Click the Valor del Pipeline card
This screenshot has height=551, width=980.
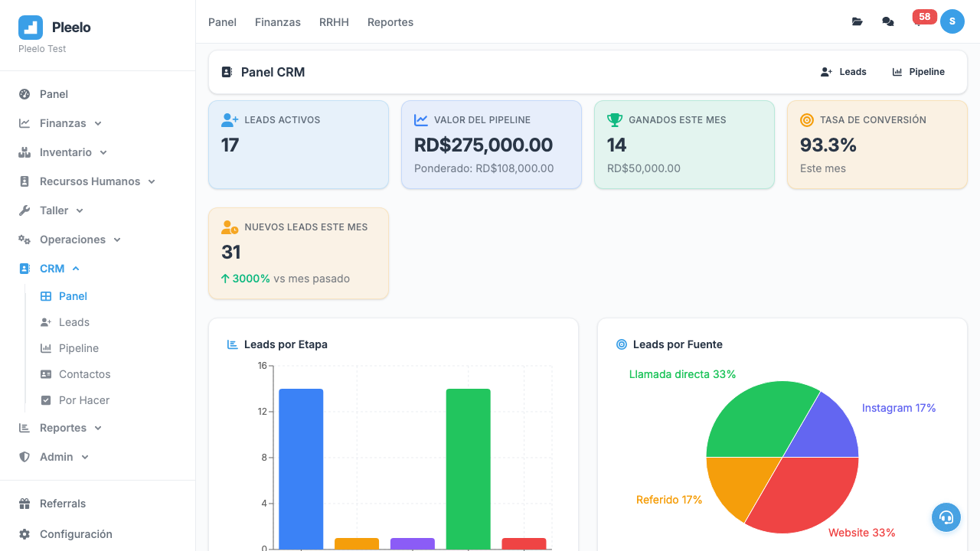[491, 145]
